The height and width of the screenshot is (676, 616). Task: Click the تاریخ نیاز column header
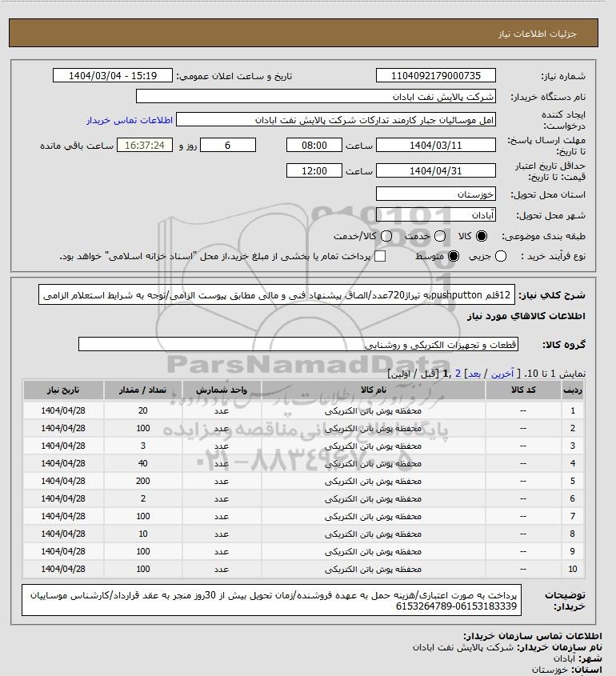coord(63,390)
